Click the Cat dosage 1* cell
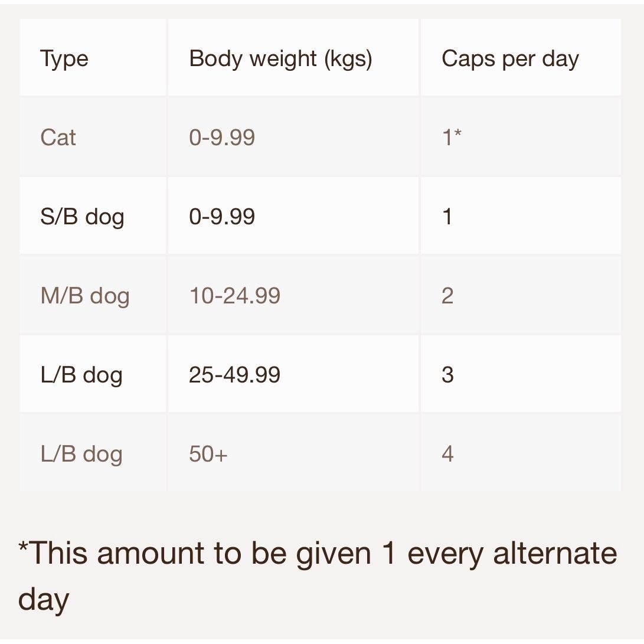 click(x=521, y=137)
